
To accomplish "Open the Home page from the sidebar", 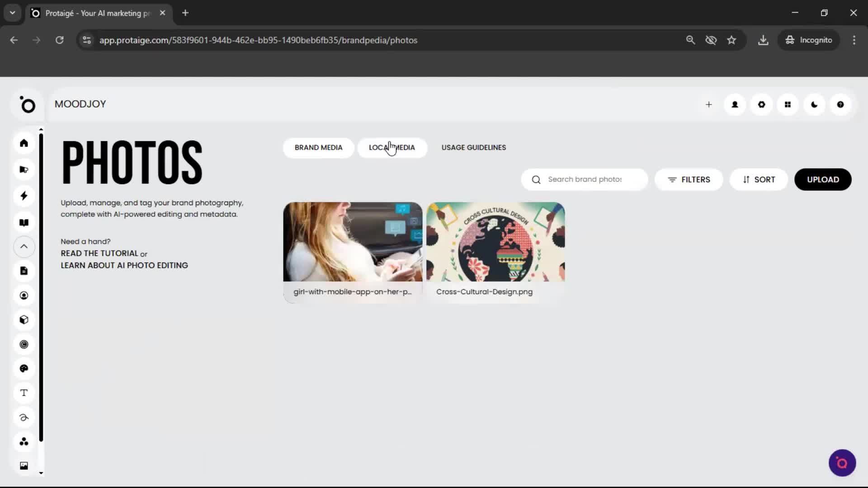I will [24, 143].
